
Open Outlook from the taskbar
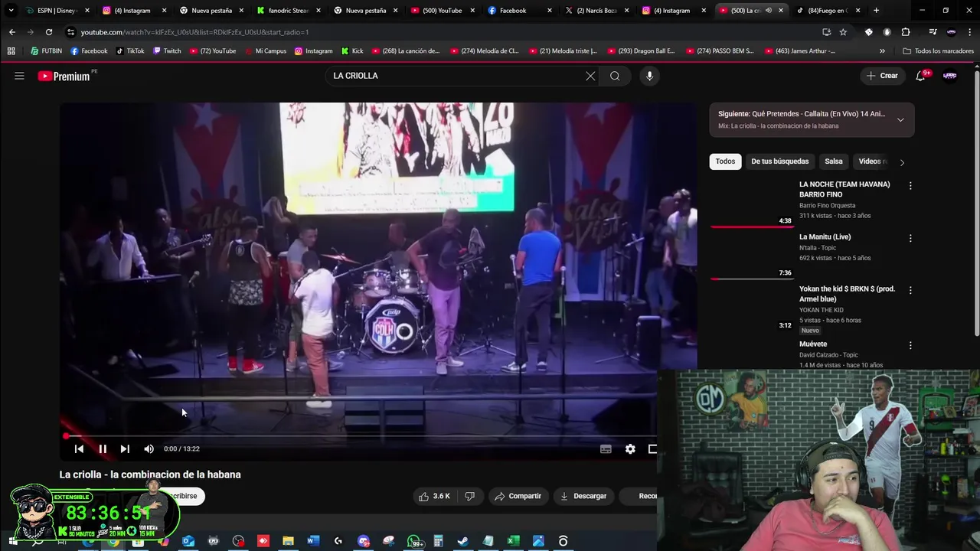coord(188,541)
